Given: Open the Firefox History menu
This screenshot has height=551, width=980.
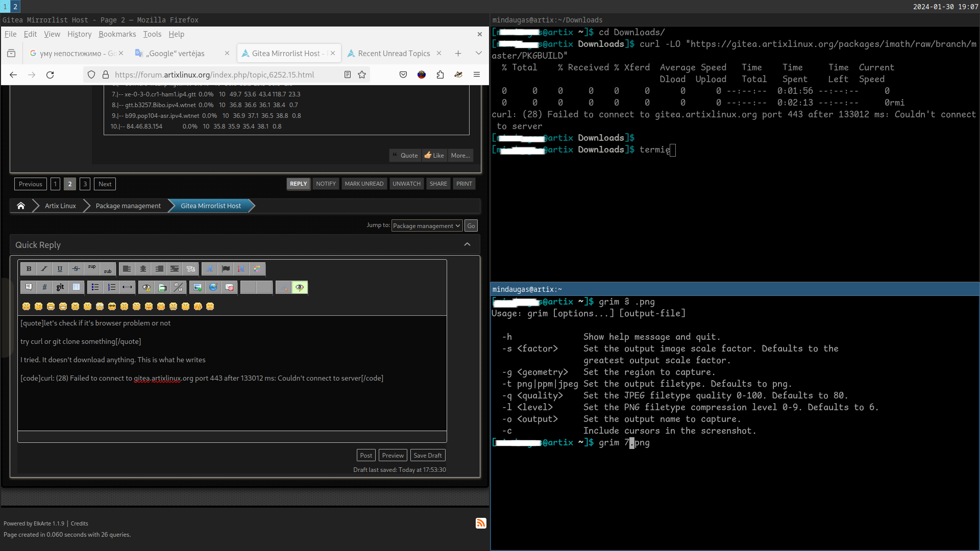Looking at the screenshot, I should click(79, 34).
